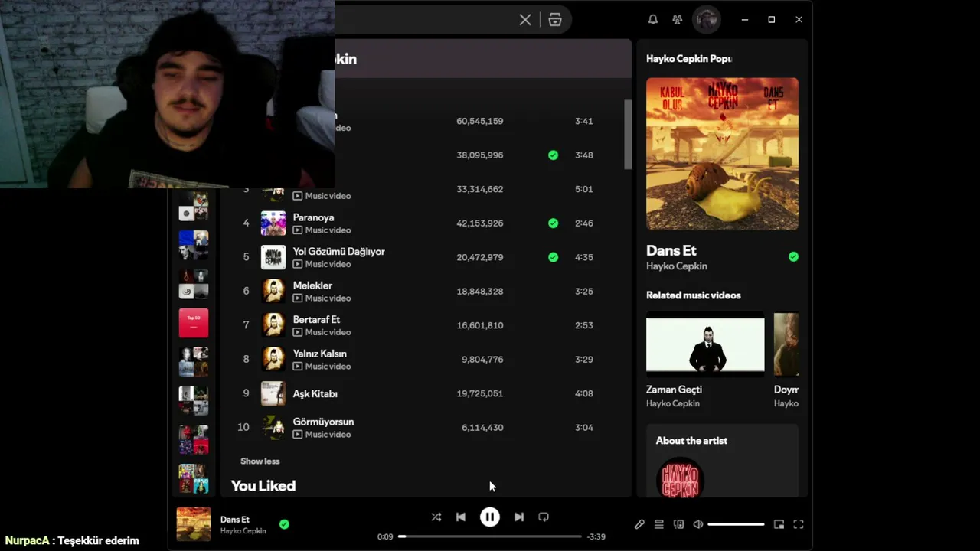Click the 42,153,926 play count

click(x=480, y=223)
